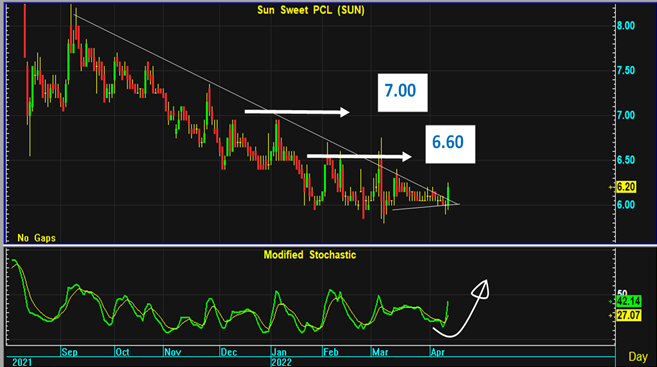Click the "Sep" month label on time axis
Image resolution: width=657 pixels, height=367 pixels.
click(69, 352)
